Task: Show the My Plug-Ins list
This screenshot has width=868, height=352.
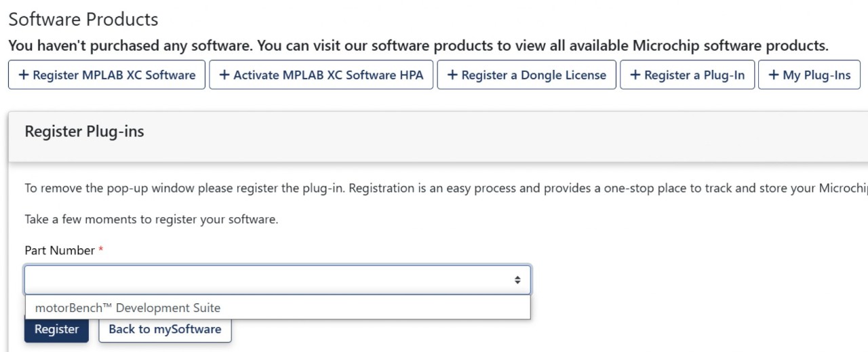Action: [816, 75]
